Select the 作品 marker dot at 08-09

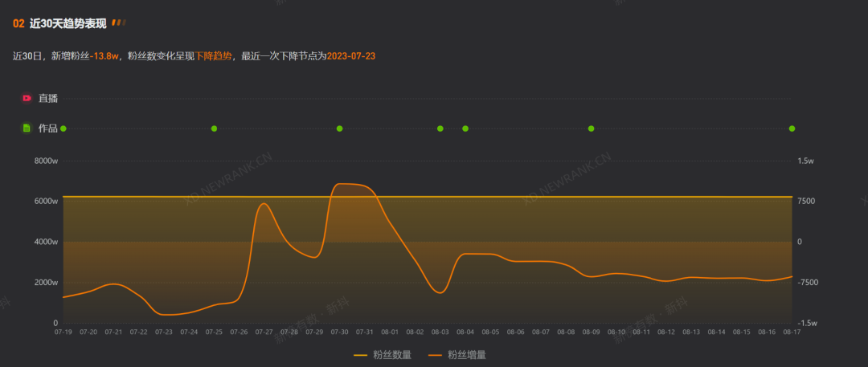pyautogui.click(x=592, y=128)
